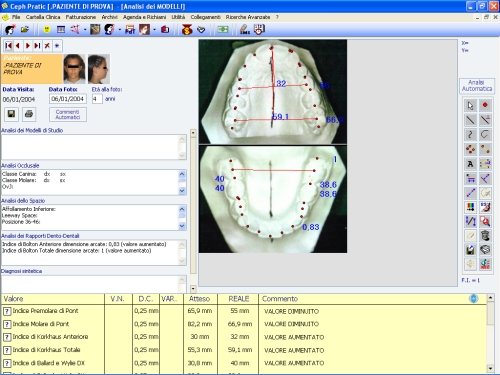The height and width of the screenshot is (375, 500).
Task: Click the REALE column header
Action: coord(238,299)
